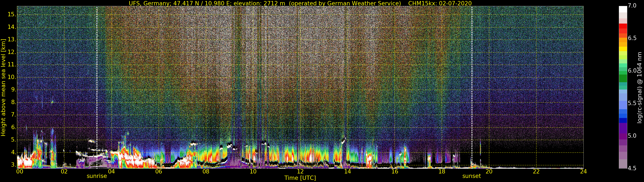Click the "sunrise" label below the time axis
Viewport: 644px width, 182px height.
(97, 176)
